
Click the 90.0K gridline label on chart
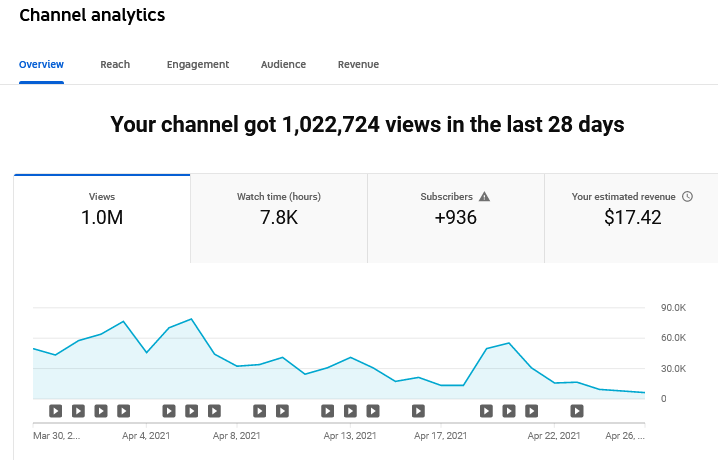(673, 308)
